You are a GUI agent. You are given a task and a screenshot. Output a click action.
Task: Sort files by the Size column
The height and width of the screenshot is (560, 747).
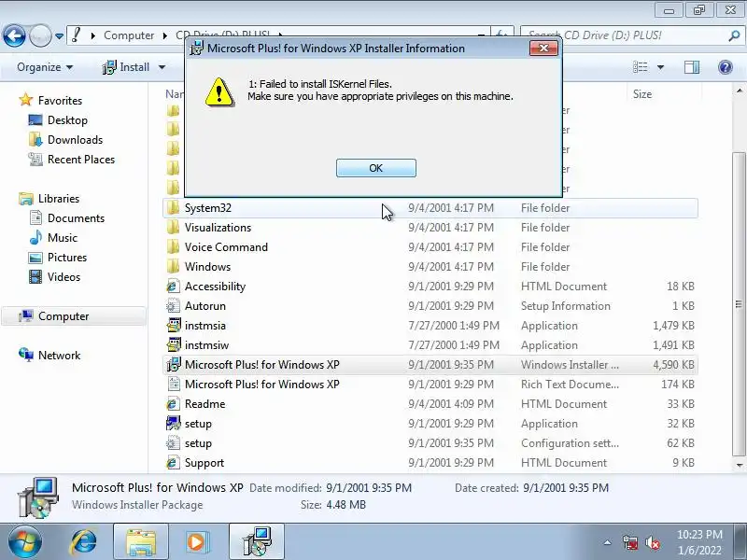tap(641, 94)
